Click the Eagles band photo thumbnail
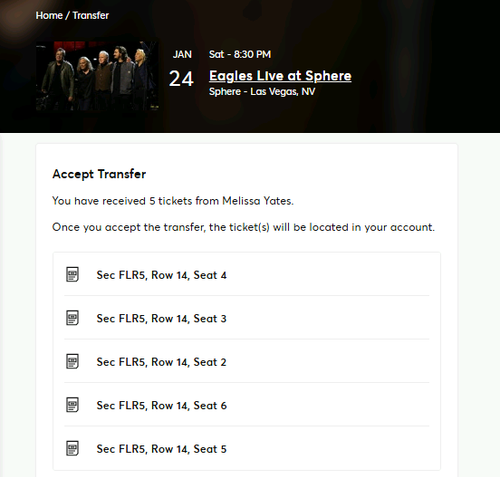Image resolution: width=500 pixels, height=477 pixels. [97, 76]
